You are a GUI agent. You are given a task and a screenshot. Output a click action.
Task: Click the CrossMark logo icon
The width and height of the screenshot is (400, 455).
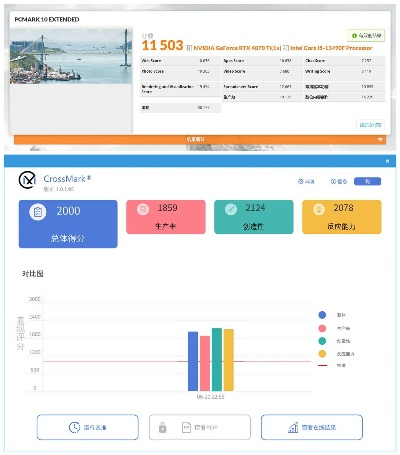click(x=27, y=180)
